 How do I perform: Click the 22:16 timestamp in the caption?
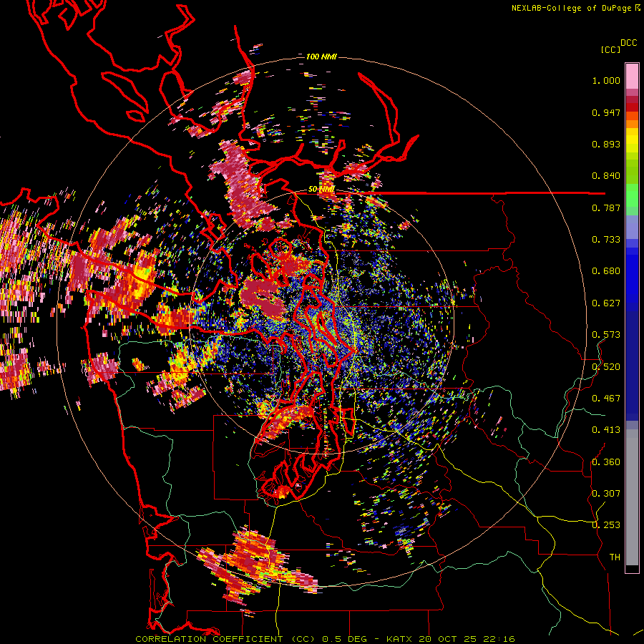click(499, 639)
